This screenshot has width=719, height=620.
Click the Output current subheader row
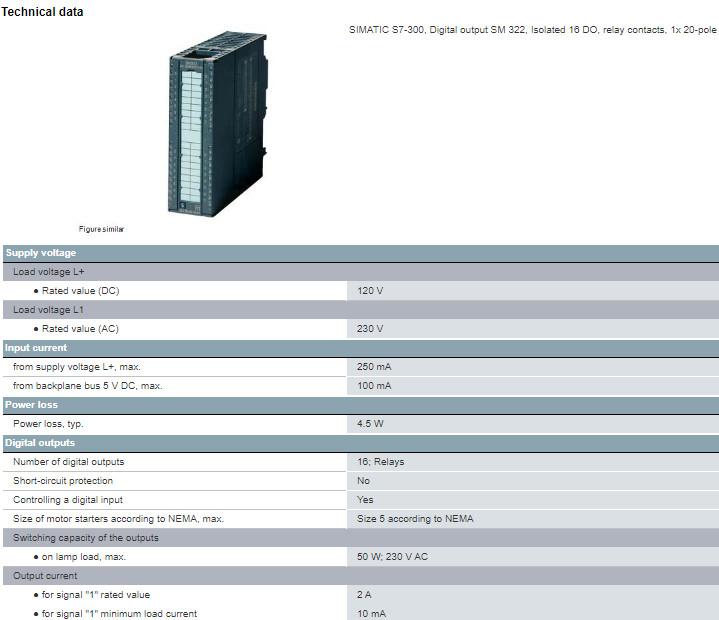361,576
